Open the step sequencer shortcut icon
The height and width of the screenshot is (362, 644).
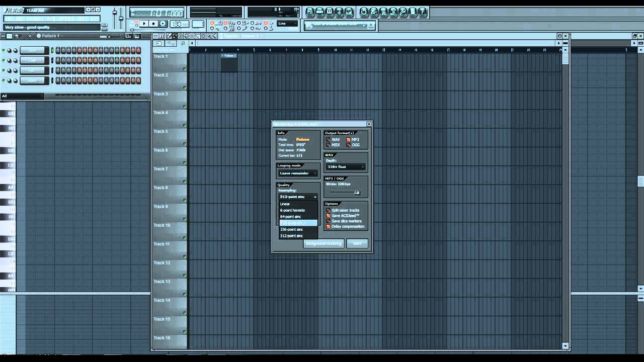point(319,12)
